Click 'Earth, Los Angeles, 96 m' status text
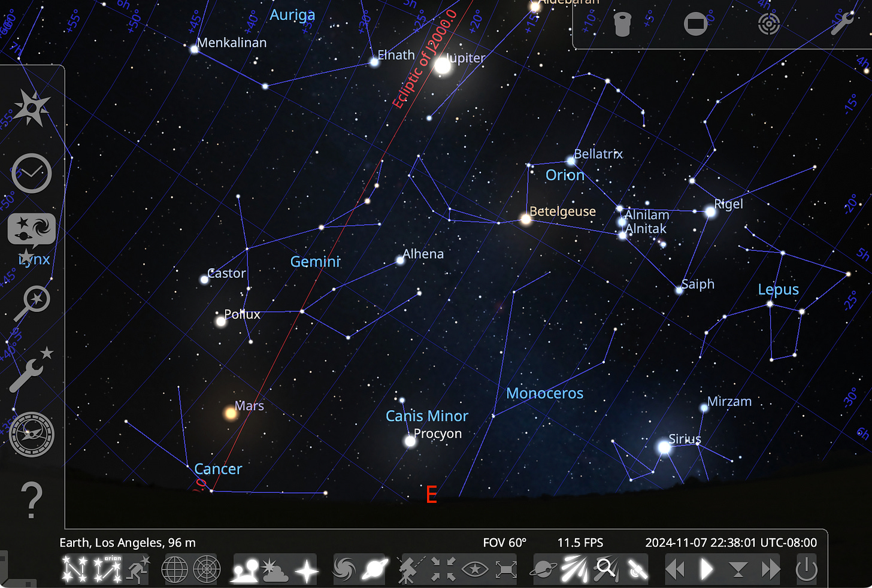872x588 pixels. pos(128,542)
